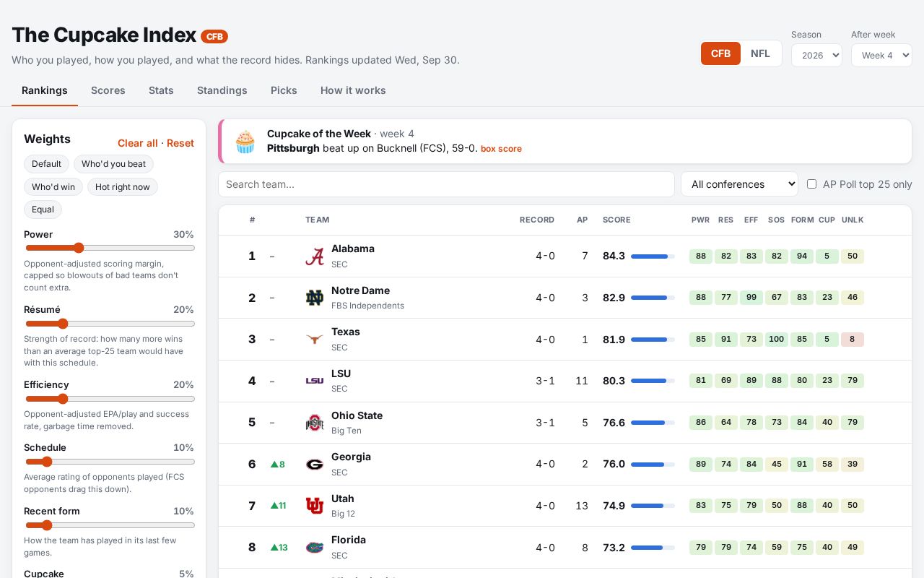Switch to the Picks tab
This screenshot has width=924, height=578.
pyautogui.click(x=284, y=90)
